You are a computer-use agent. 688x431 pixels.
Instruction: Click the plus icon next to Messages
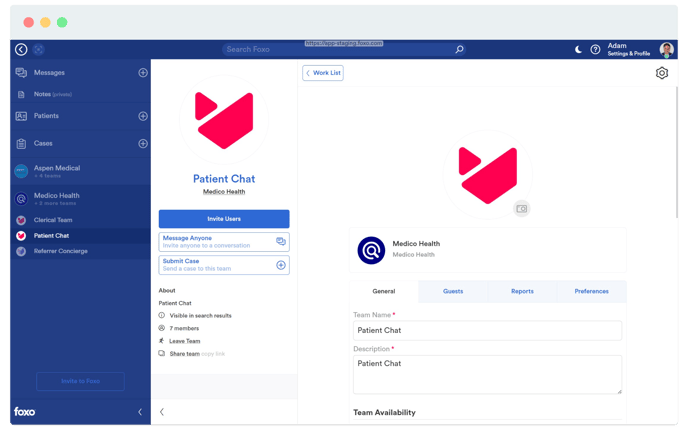pos(143,73)
